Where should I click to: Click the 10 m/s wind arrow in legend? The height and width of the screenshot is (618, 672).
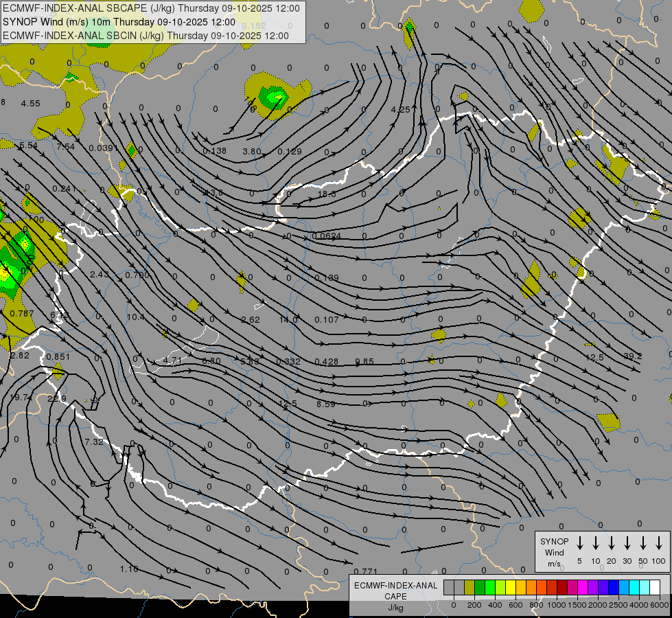tap(595, 543)
